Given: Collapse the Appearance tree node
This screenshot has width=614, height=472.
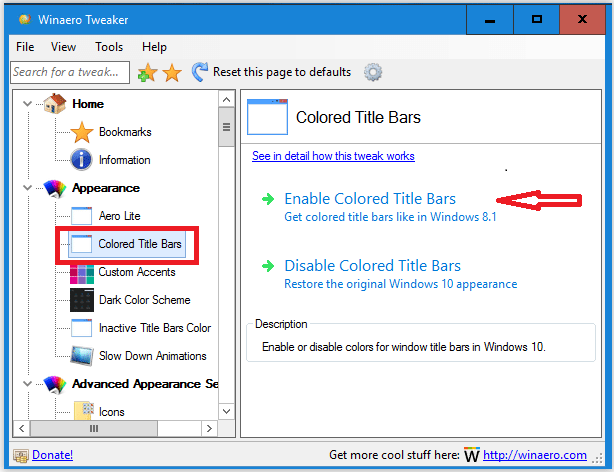Looking at the screenshot, I should click(x=27, y=188).
